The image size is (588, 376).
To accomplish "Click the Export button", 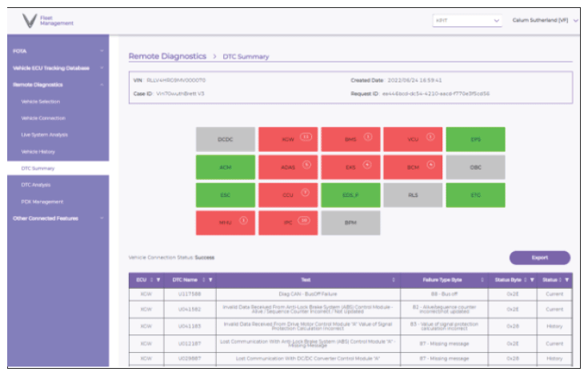I will (x=539, y=258).
